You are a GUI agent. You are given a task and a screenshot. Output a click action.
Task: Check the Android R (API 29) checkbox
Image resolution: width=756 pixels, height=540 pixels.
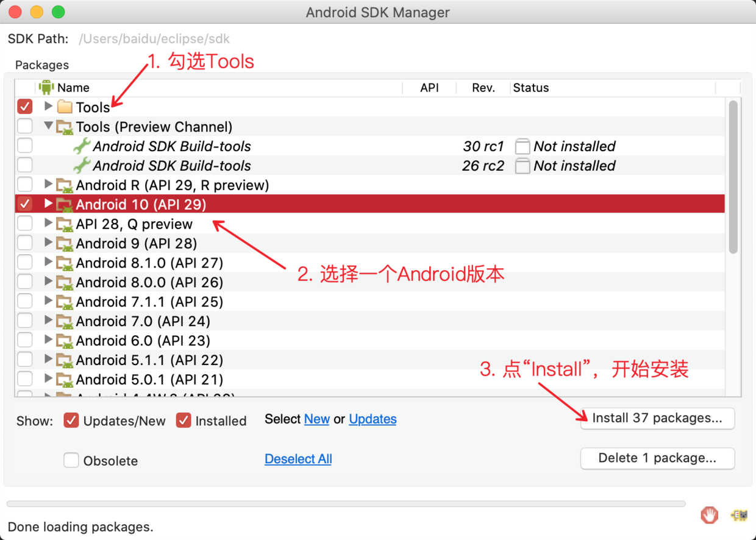(x=25, y=185)
